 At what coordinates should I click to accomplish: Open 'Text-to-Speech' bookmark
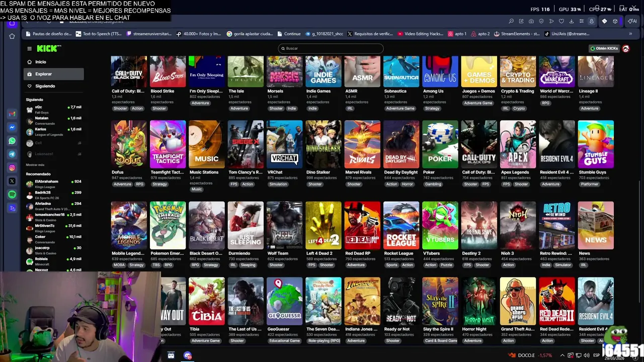click(x=99, y=34)
